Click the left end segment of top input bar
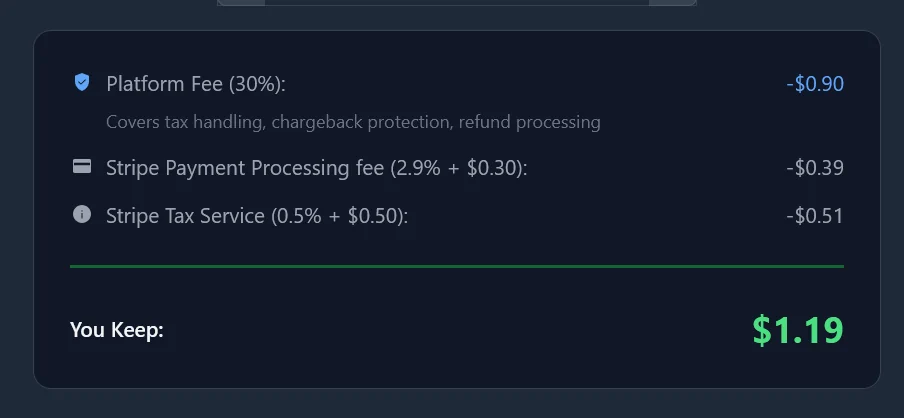The image size is (904, 418). (241, 3)
